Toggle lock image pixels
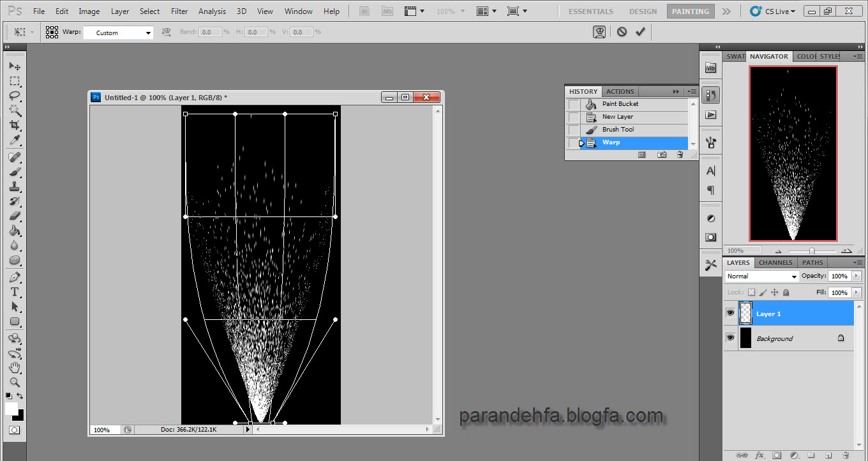Image resolution: width=868 pixels, height=461 pixels. click(x=763, y=292)
